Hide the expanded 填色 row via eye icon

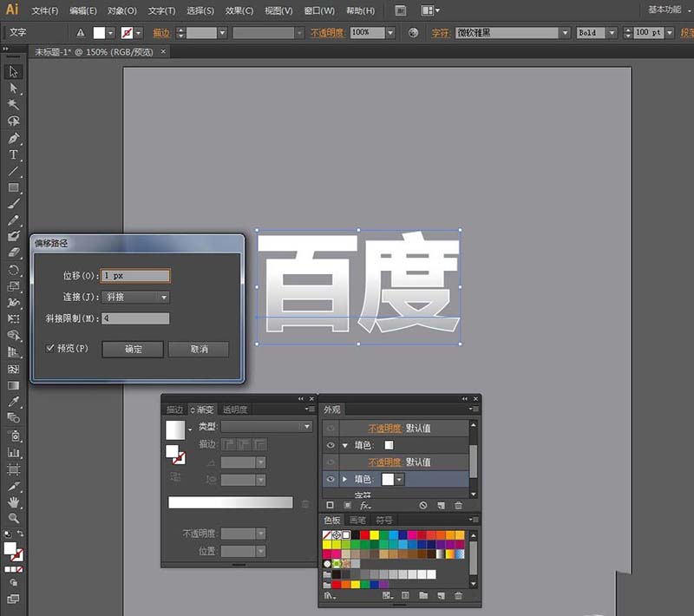(331, 445)
